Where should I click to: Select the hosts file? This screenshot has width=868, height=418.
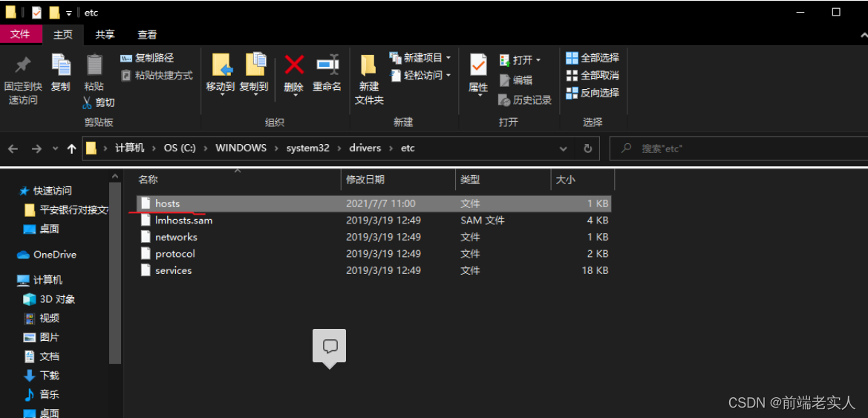tap(373, 203)
